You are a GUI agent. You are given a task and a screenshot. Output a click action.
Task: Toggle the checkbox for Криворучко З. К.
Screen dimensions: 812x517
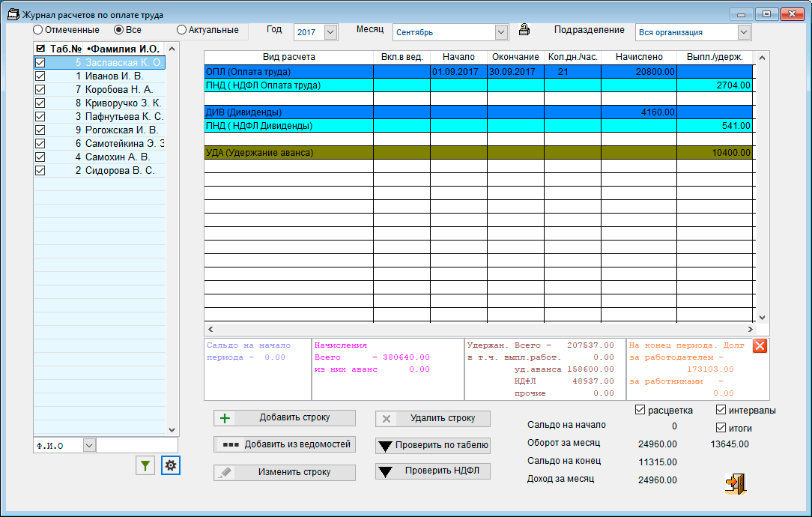coord(40,103)
